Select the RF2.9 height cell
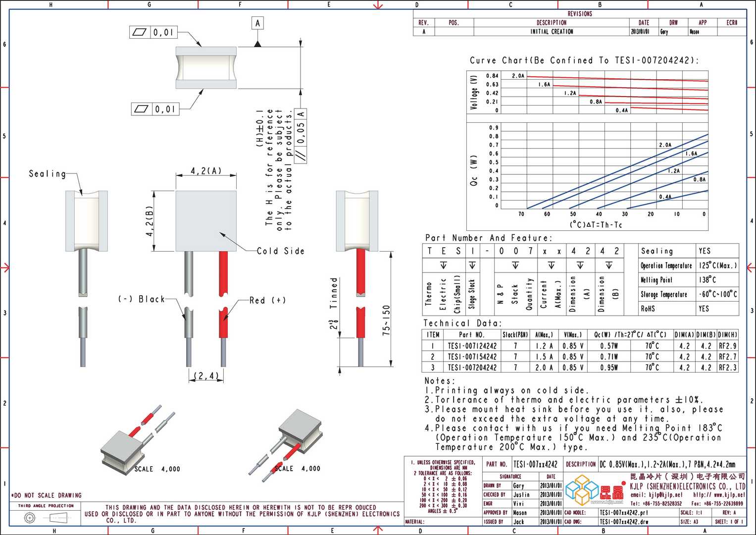756x535 pixels. coord(727,346)
